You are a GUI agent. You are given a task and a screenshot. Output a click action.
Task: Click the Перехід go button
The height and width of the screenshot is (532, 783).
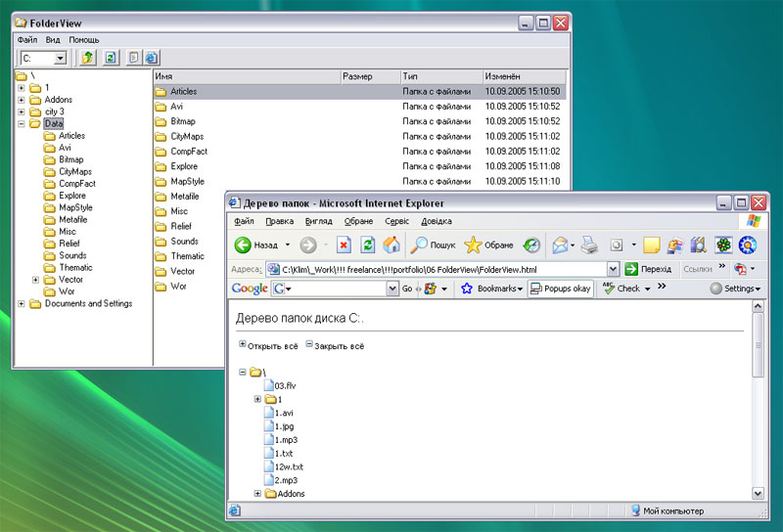(649, 270)
